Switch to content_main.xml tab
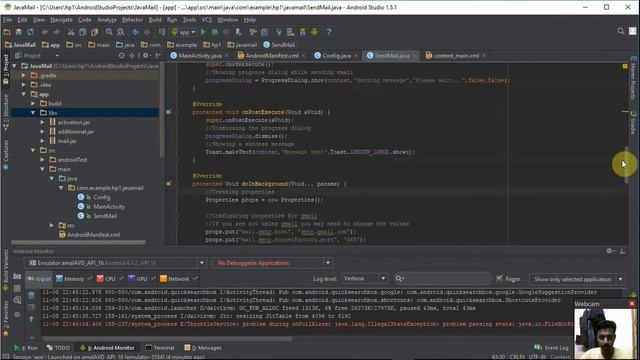Screen dimensions: 640x360 tap(456, 56)
